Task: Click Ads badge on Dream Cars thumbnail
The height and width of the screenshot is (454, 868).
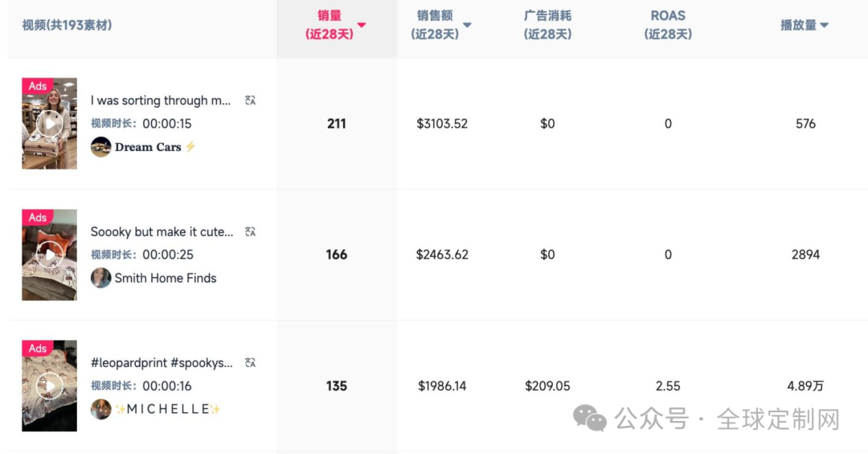Action: [37, 86]
